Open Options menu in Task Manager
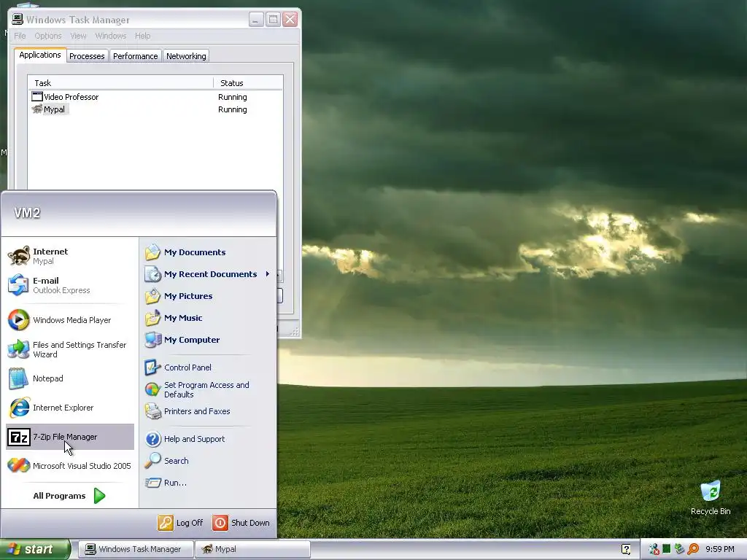 click(x=48, y=36)
